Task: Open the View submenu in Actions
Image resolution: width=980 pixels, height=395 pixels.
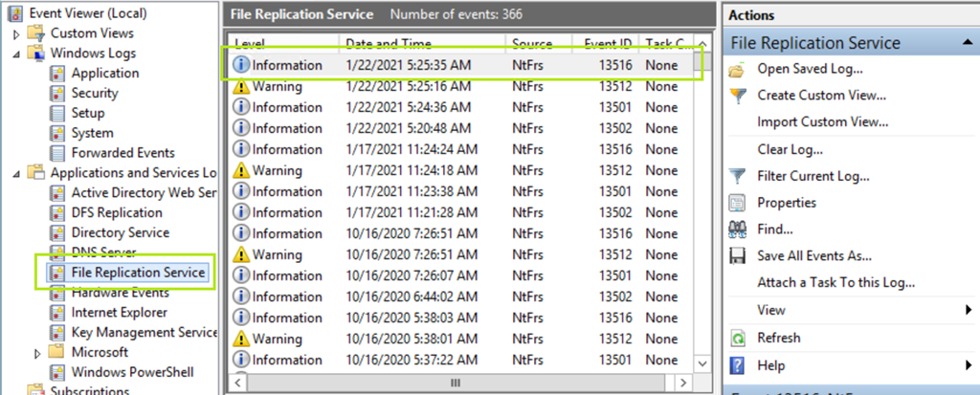Action: click(x=969, y=310)
